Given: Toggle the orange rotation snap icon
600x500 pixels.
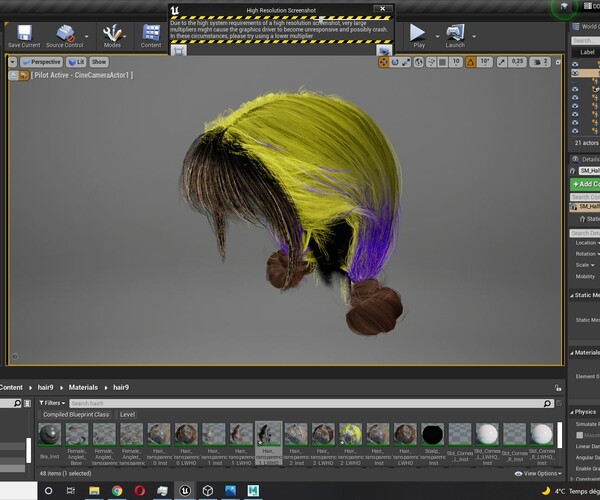Looking at the screenshot, I should [471, 62].
